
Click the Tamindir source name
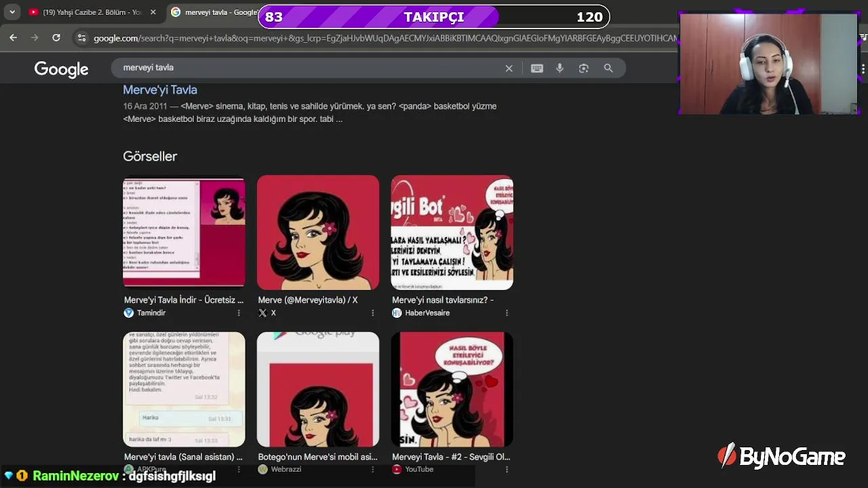click(x=151, y=313)
